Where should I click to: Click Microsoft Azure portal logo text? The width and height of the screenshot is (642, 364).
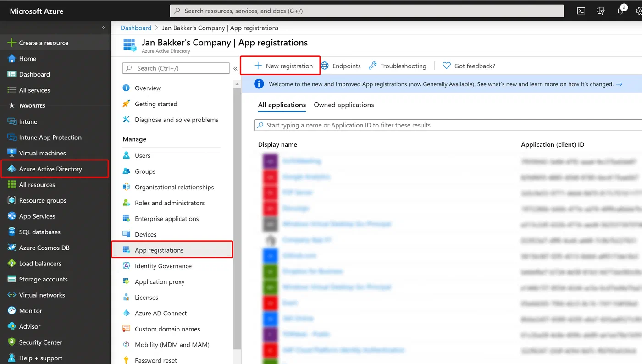click(x=37, y=11)
